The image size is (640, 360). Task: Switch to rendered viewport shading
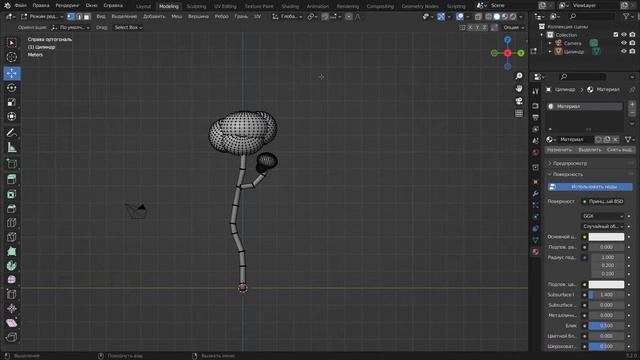[513, 17]
